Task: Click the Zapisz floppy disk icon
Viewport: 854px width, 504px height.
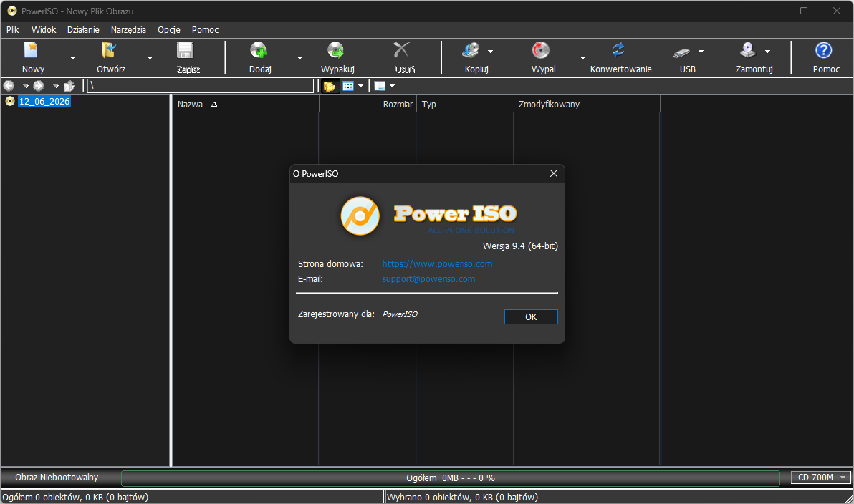Action: pos(186,50)
